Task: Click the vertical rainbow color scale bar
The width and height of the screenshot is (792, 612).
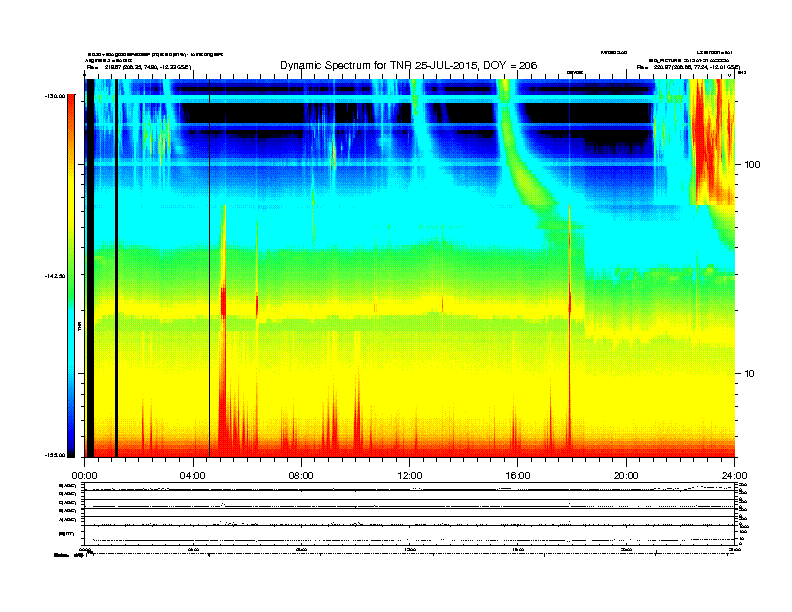Action: pyautogui.click(x=71, y=276)
